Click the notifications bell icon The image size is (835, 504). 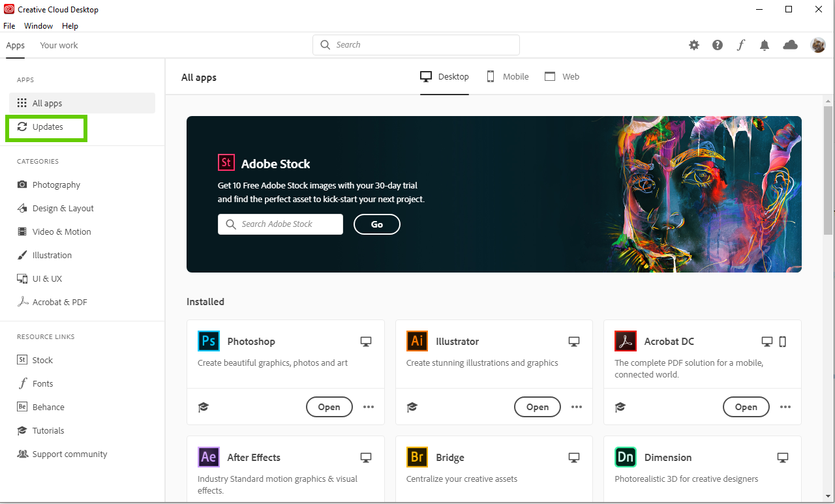pyautogui.click(x=764, y=45)
